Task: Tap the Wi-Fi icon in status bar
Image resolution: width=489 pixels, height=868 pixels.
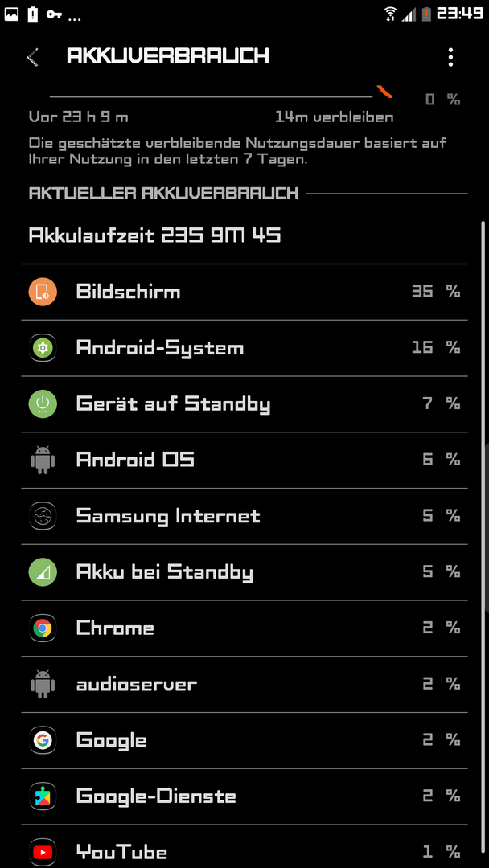Action: click(x=390, y=14)
